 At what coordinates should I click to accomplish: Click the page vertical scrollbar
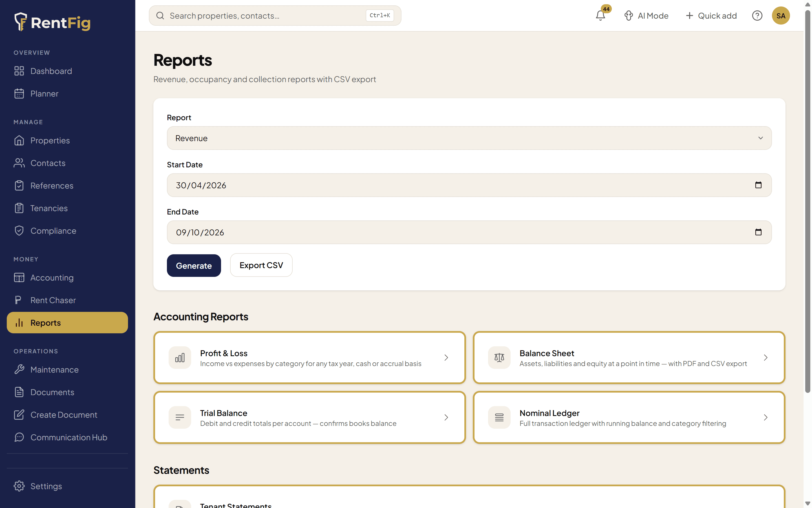point(807,202)
